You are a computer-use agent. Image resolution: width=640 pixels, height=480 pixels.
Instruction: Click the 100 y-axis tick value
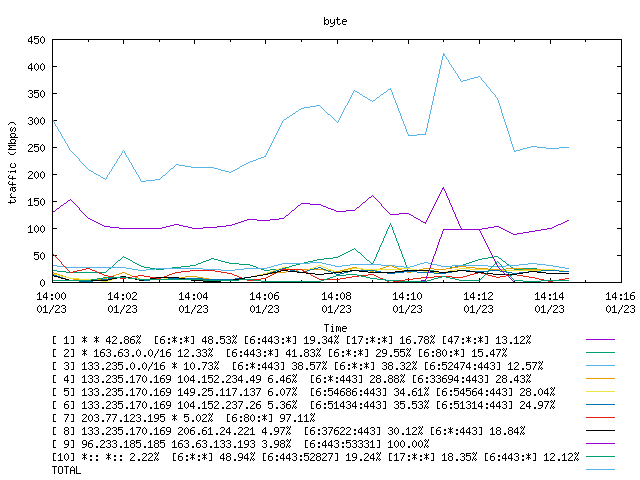(36, 229)
